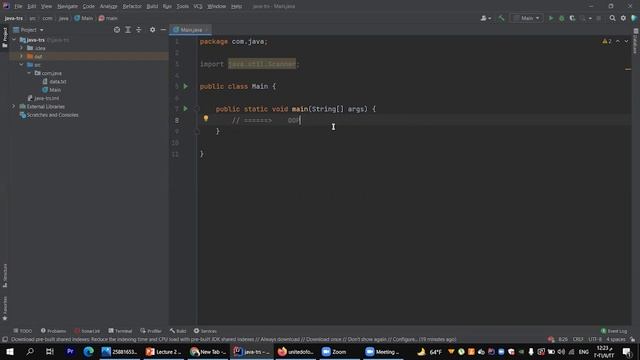The image size is (640, 360).
Task: Click the java-trs breadcrumb in navigation bar
Action: pyautogui.click(x=13, y=18)
